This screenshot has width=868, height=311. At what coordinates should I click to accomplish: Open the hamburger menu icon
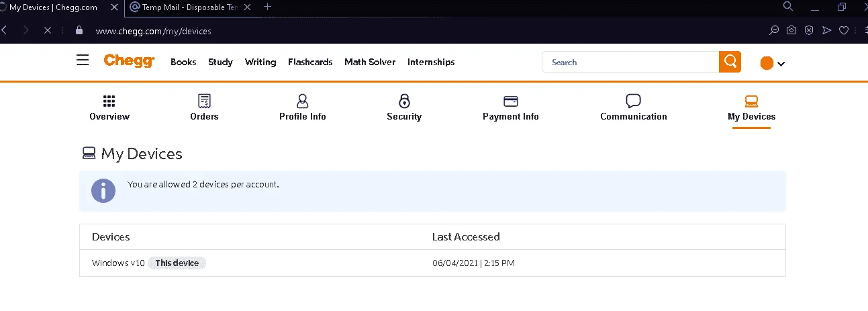click(83, 61)
